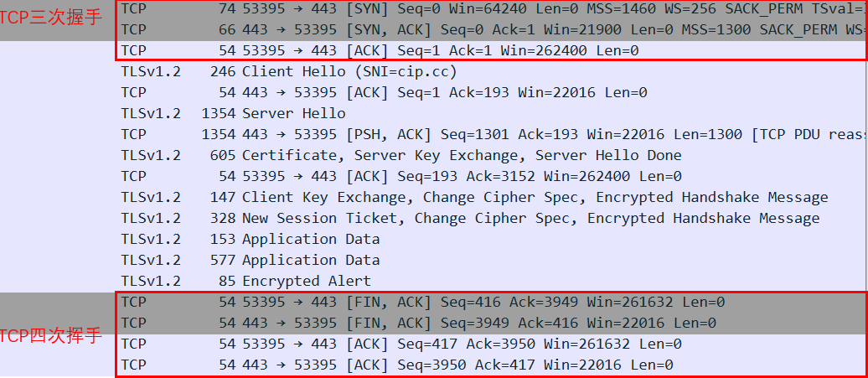Click the red TCP四次挥手 annotation label

click(x=50, y=337)
